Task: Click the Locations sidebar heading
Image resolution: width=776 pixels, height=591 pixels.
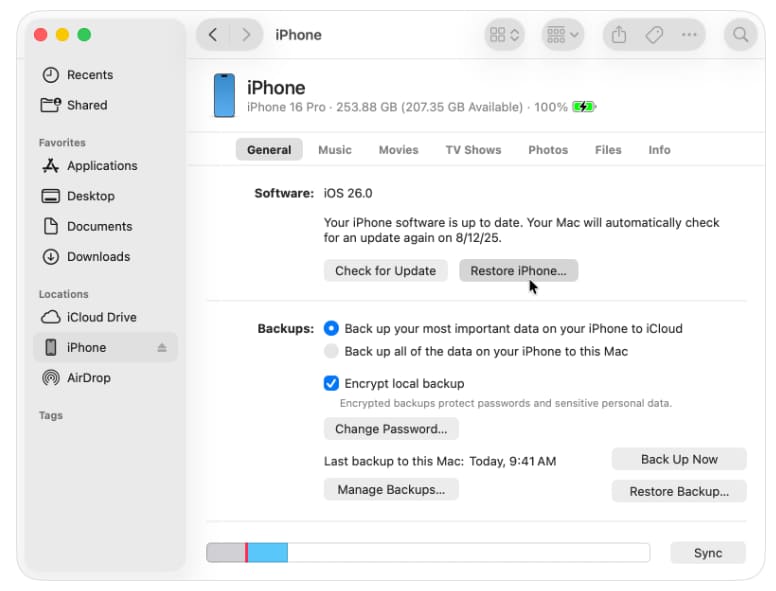Action: coord(63,294)
